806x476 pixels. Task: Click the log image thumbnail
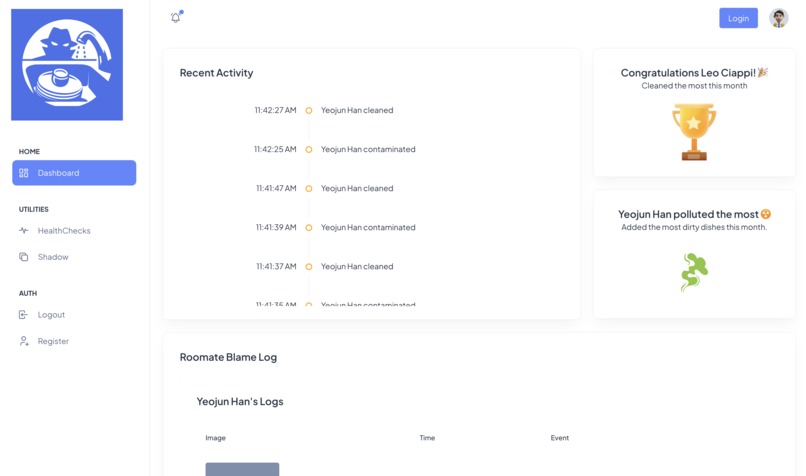pyautogui.click(x=242, y=469)
